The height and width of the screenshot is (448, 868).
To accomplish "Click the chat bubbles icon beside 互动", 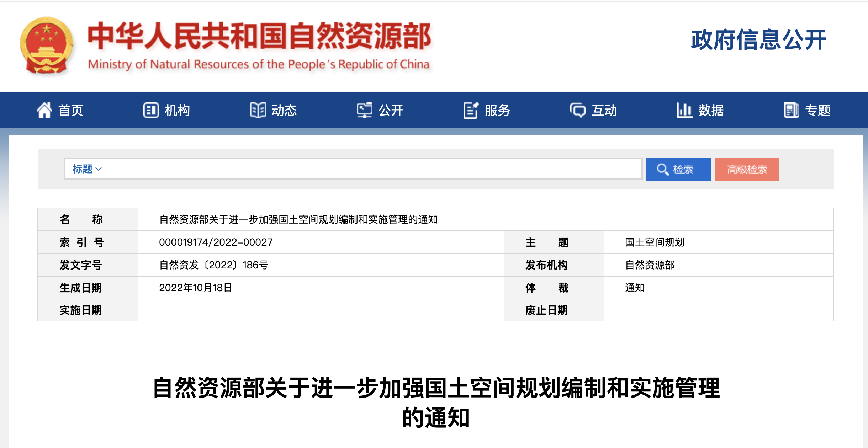I will click(578, 110).
